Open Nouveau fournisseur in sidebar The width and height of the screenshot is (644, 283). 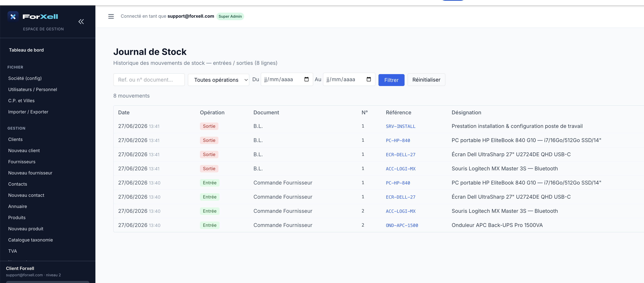[30, 173]
